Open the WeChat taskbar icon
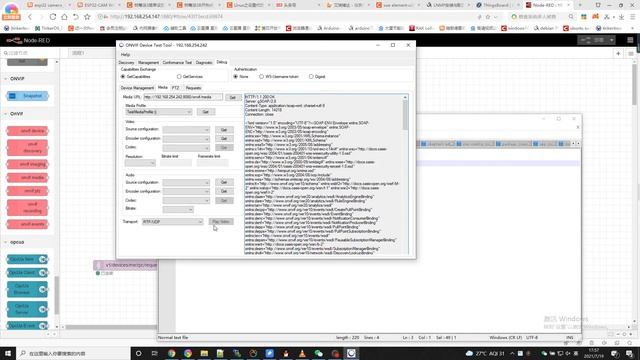 pos(318,353)
